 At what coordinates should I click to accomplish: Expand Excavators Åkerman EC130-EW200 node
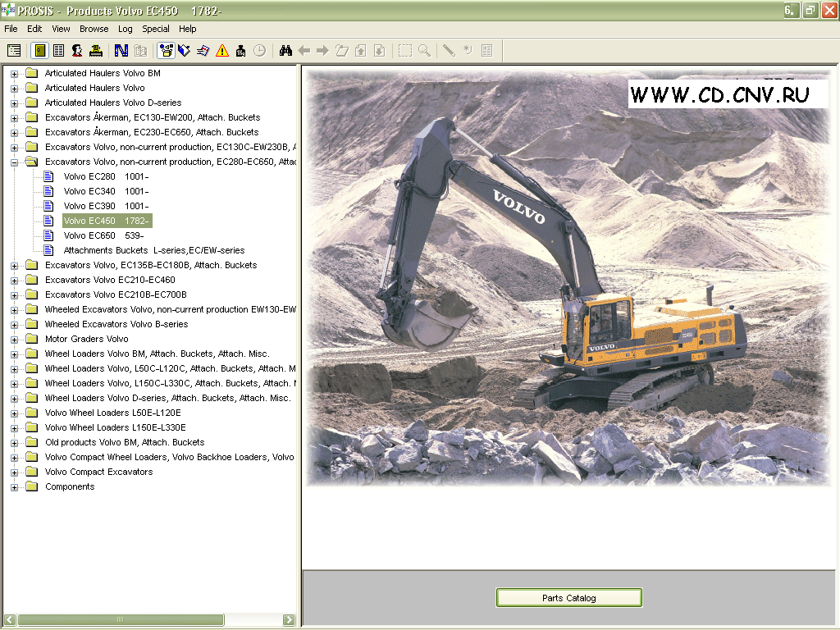(x=15, y=118)
